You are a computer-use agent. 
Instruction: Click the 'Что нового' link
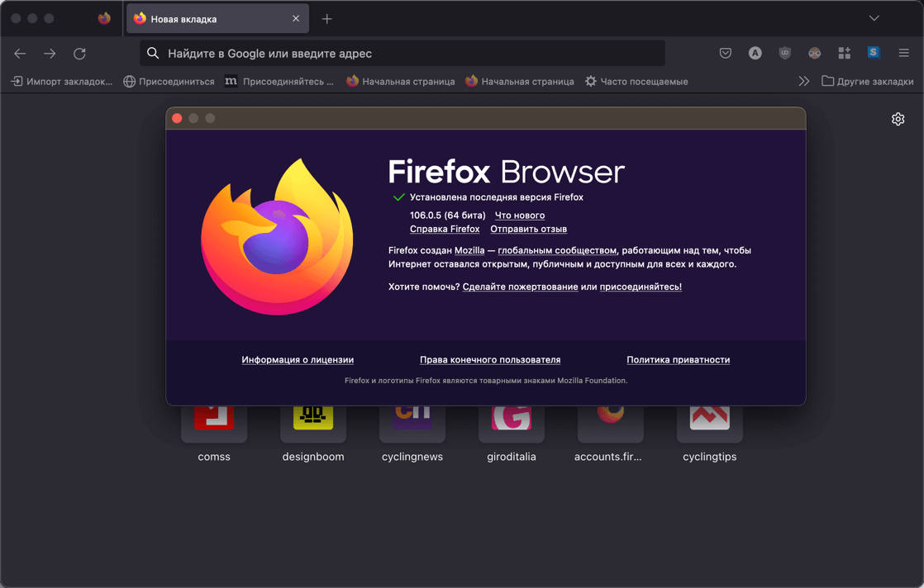tap(520, 216)
